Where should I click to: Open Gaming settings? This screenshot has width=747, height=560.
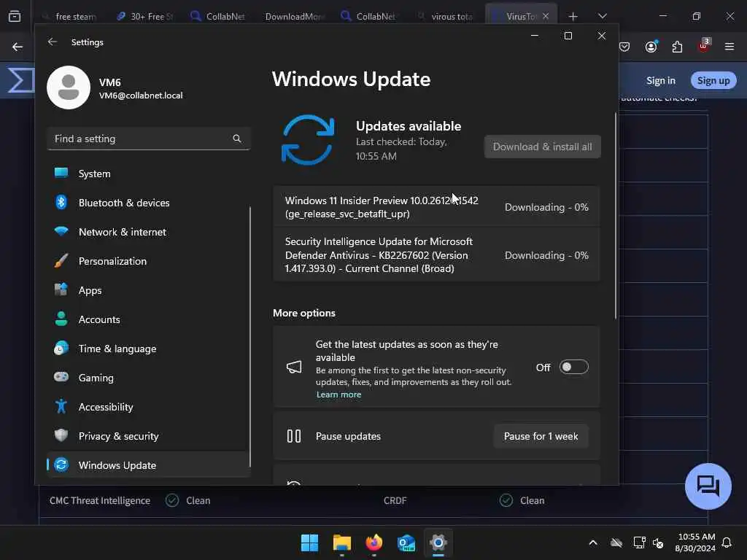(148, 378)
